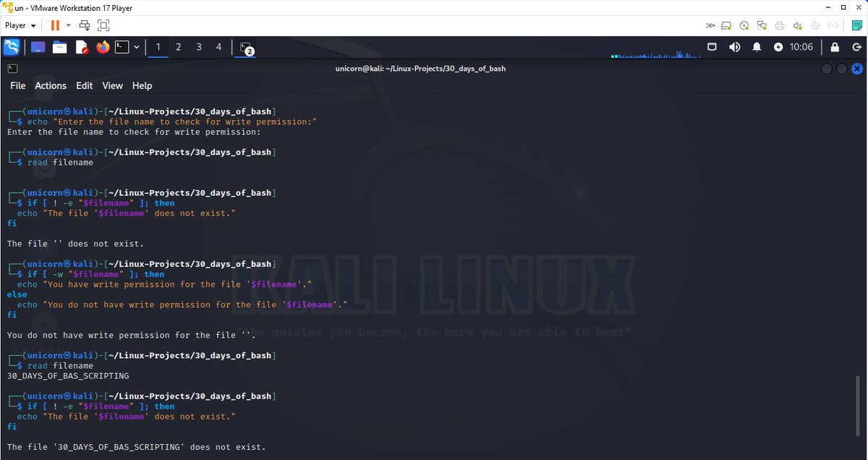Toggle pause on the virtual machine
This screenshot has height=460, width=868.
coord(54,25)
